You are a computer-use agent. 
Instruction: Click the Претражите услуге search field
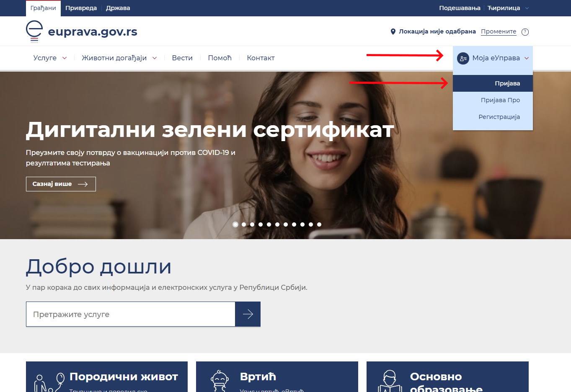(130, 314)
